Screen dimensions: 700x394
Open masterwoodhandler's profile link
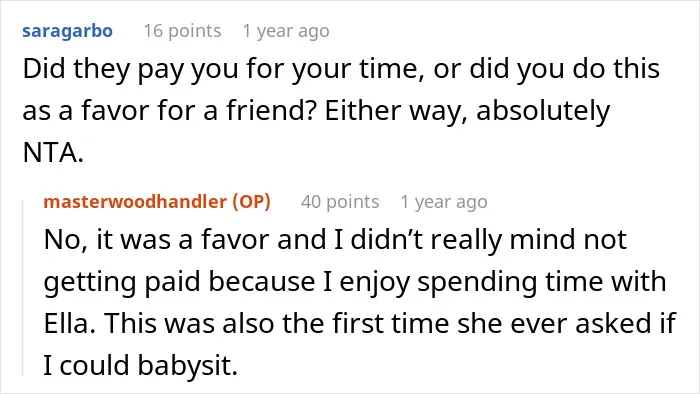coord(135,202)
